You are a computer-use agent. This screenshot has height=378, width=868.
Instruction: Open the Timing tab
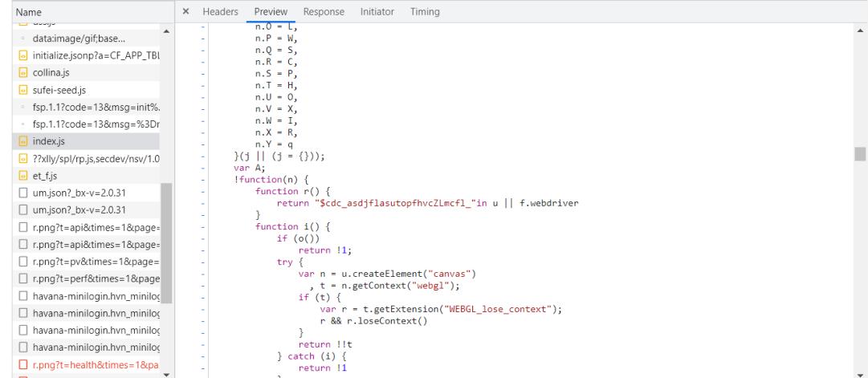pos(425,11)
